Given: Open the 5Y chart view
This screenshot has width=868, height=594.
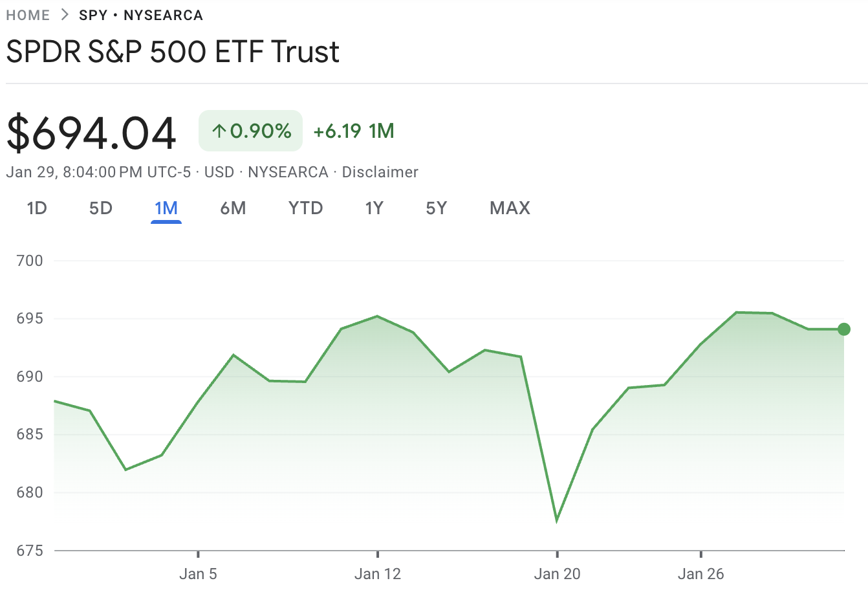Looking at the screenshot, I should click(435, 208).
